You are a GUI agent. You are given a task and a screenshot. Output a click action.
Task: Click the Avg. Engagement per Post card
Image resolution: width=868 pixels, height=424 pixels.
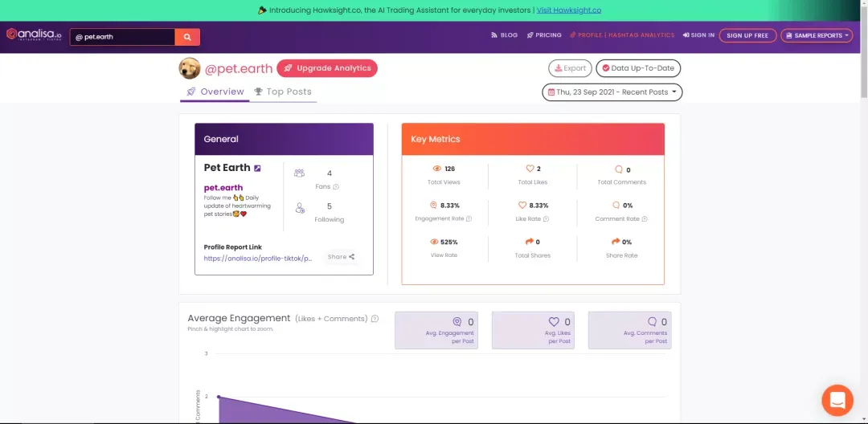[x=436, y=330]
